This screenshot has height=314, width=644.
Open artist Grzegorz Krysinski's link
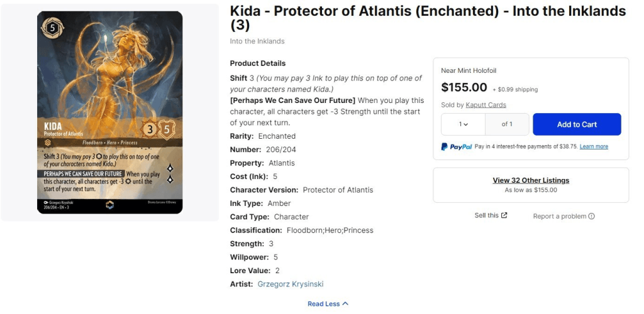(x=291, y=284)
